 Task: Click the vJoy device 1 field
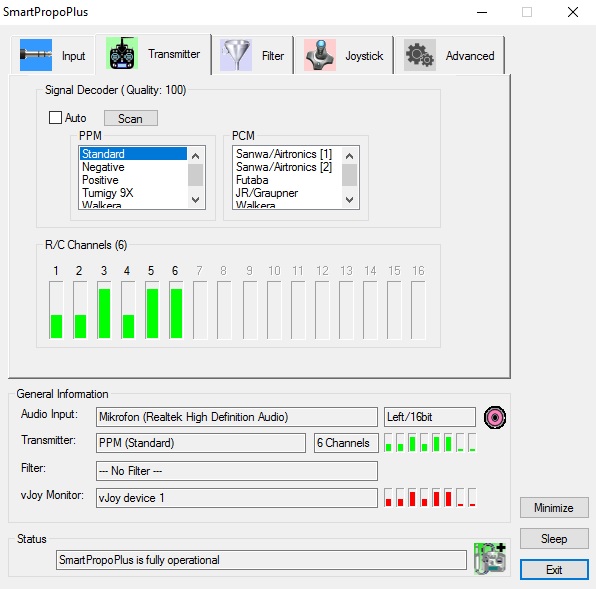(237, 498)
